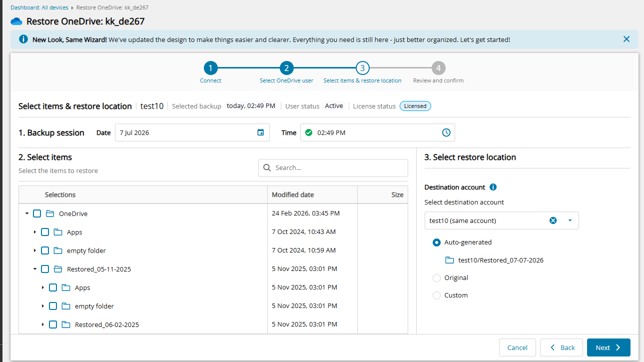This screenshot has width=644, height=362.
Task: Click the Restore OneDrive: kk_de267 breadcrumb
Action: [x=112, y=7]
